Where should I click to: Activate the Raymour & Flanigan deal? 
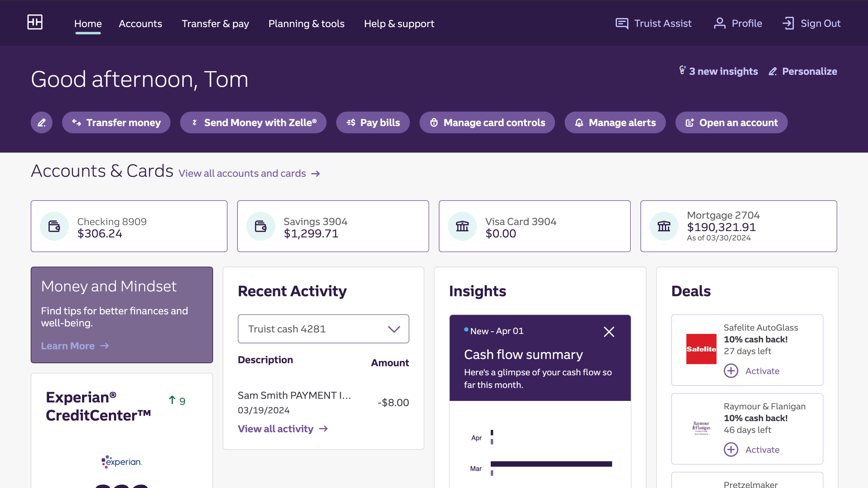pyautogui.click(x=752, y=450)
